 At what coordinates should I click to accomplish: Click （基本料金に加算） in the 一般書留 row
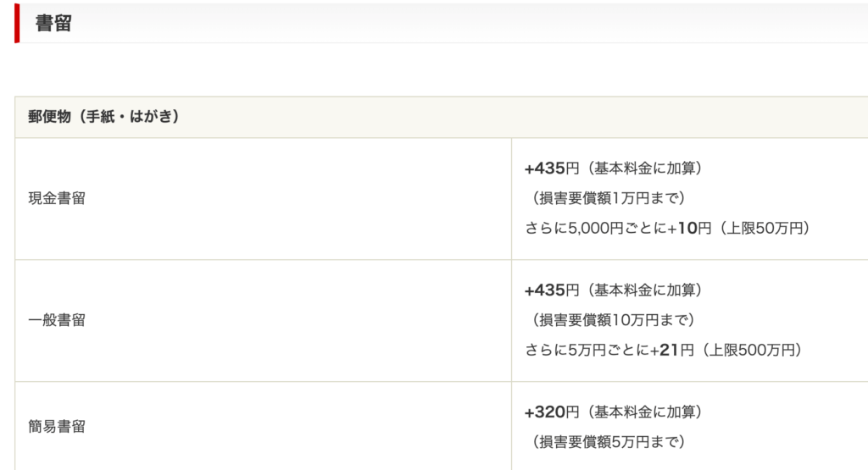click(641, 290)
